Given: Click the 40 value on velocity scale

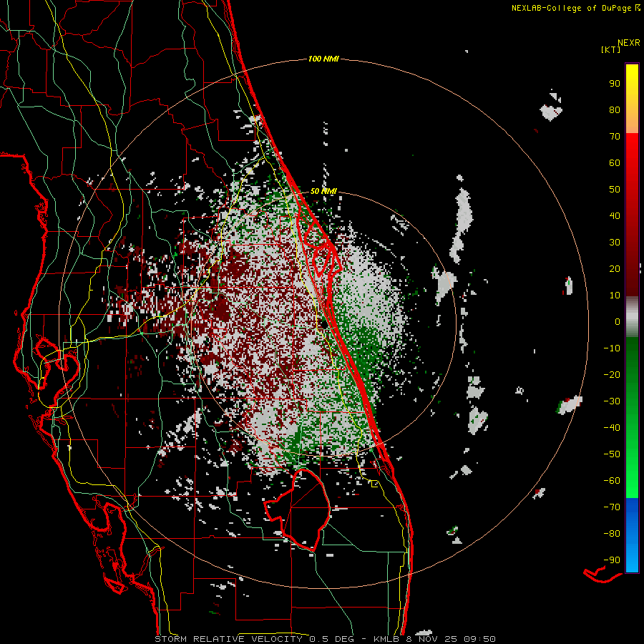Looking at the screenshot, I should 615,216.
